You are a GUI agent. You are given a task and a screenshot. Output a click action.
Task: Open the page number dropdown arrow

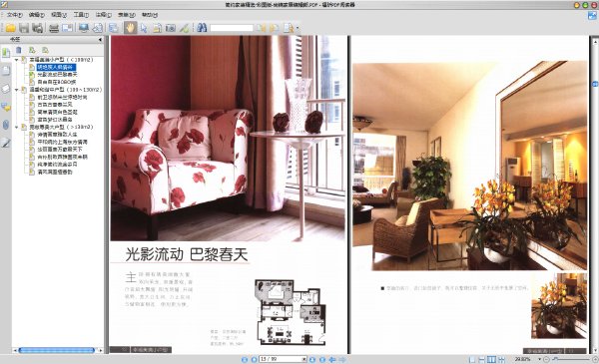[304, 359]
